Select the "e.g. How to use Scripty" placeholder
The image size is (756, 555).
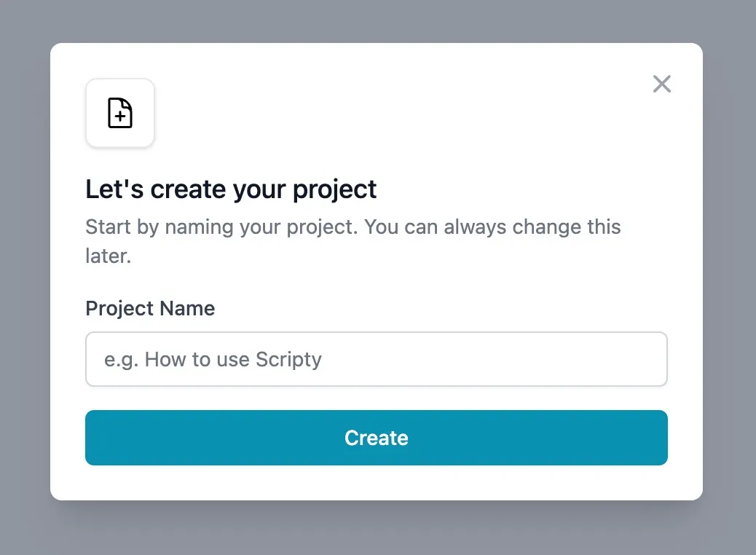(213, 359)
